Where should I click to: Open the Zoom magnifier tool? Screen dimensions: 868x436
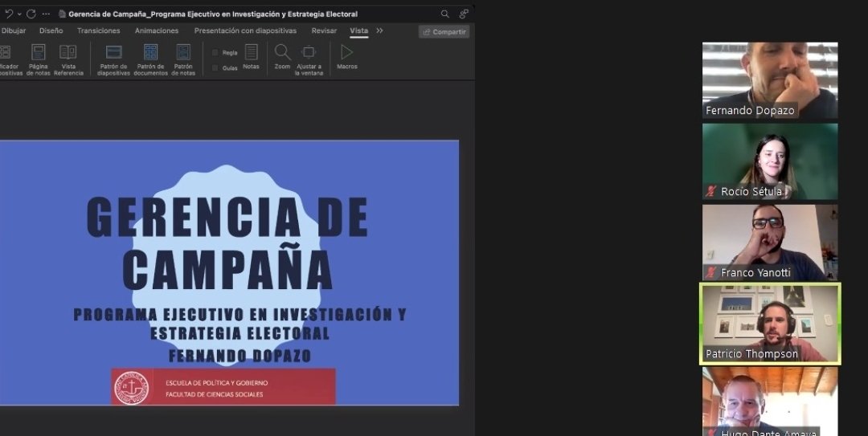[x=282, y=57]
